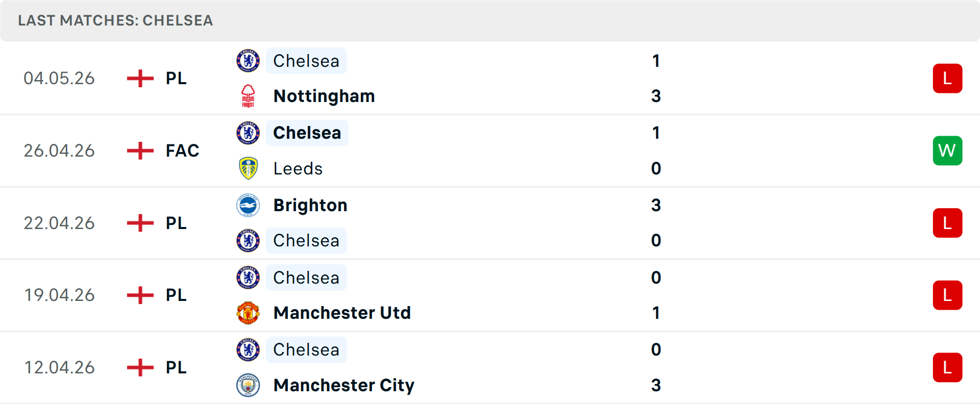Open Brighton team link

(x=310, y=205)
